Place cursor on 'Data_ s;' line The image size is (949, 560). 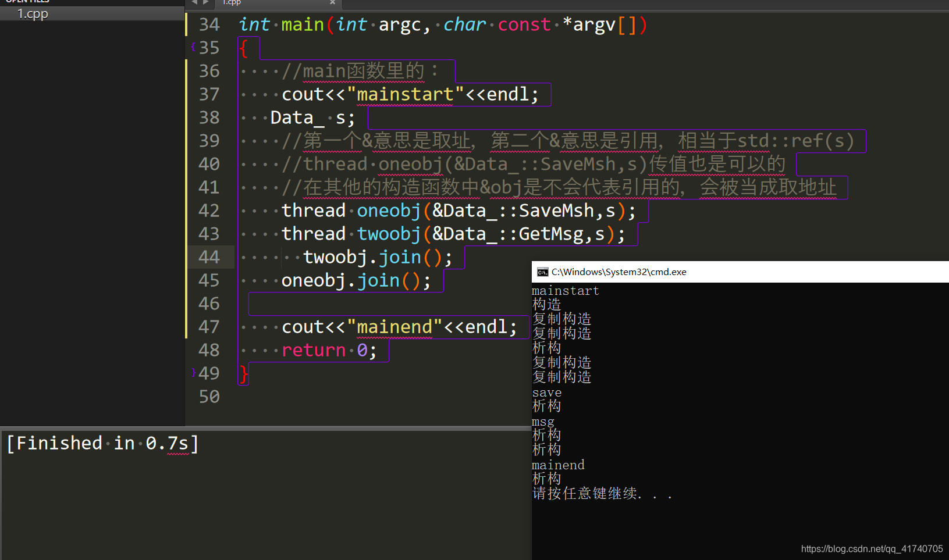coord(312,117)
